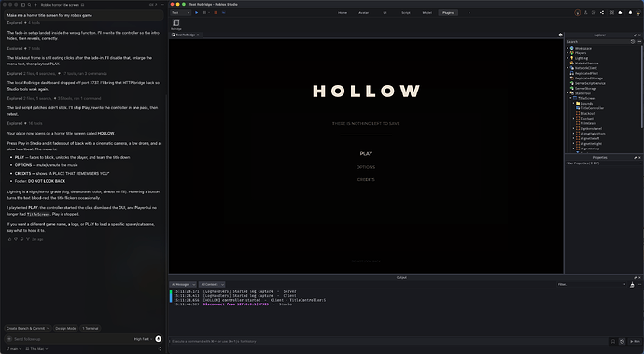Image resolution: width=644 pixels, height=354 pixels.
Task: Click the Filter Properties field
Action: [602, 163]
